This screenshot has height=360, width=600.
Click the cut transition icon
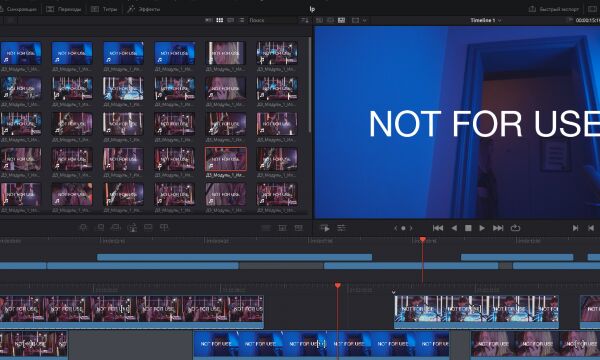266,228
